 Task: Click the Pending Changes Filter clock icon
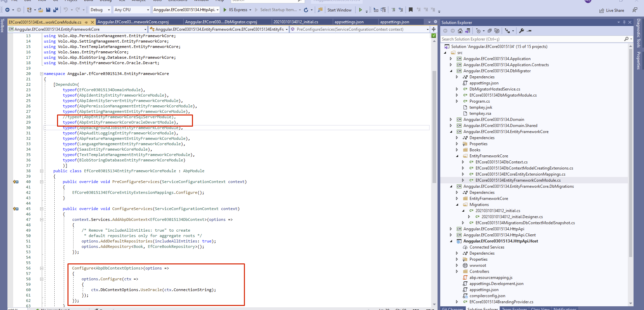coord(478,31)
